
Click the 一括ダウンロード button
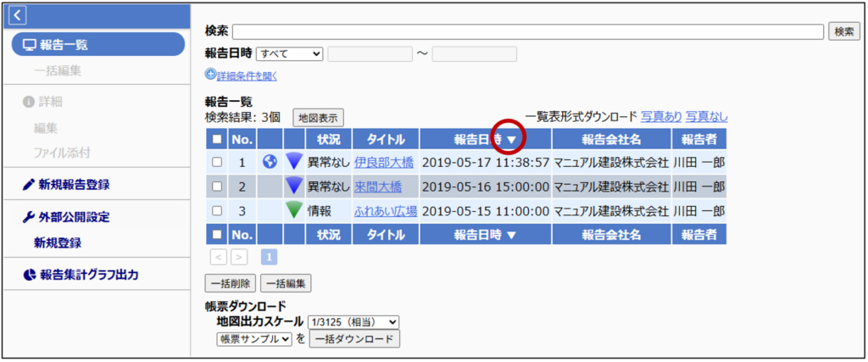click(x=353, y=339)
